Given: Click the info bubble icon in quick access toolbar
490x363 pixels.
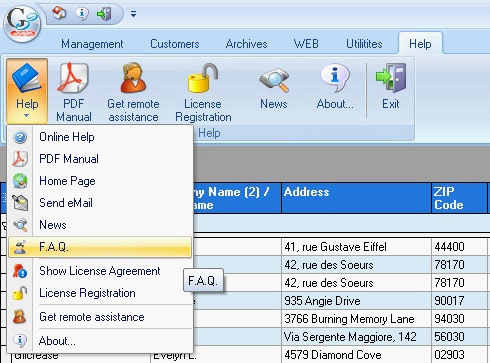Looking at the screenshot, I should (x=82, y=14).
